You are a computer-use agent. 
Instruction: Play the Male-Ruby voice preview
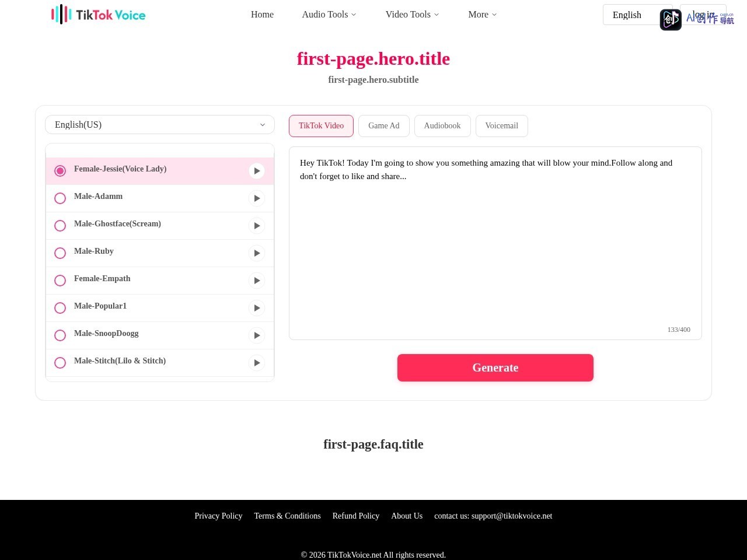click(257, 253)
